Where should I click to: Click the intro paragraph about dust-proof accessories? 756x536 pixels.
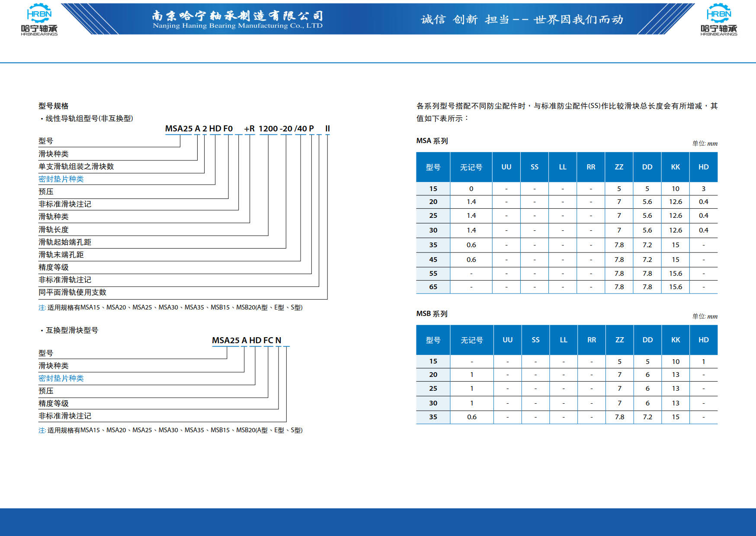[x=567, y=112]
